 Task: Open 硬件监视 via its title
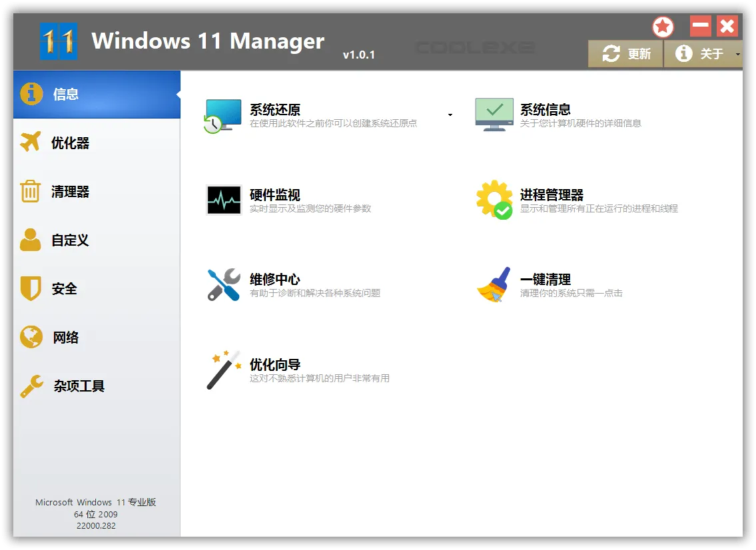(275, 194)
